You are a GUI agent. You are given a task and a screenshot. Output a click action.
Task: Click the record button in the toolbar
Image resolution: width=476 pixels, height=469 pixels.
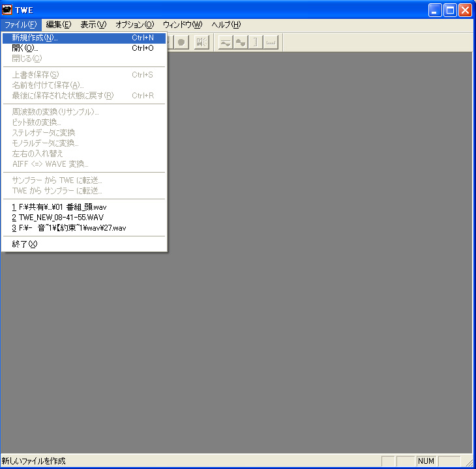point(181,42)
